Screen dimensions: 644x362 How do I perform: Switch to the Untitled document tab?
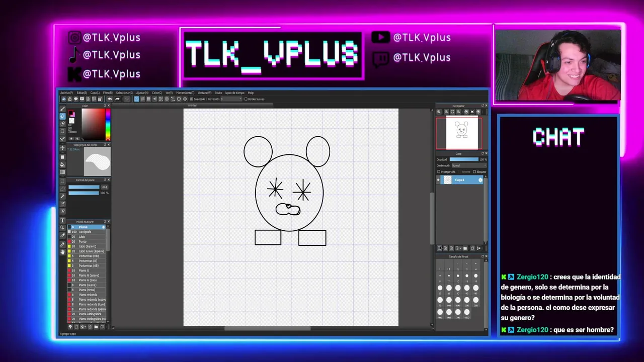tap(192, 105)
